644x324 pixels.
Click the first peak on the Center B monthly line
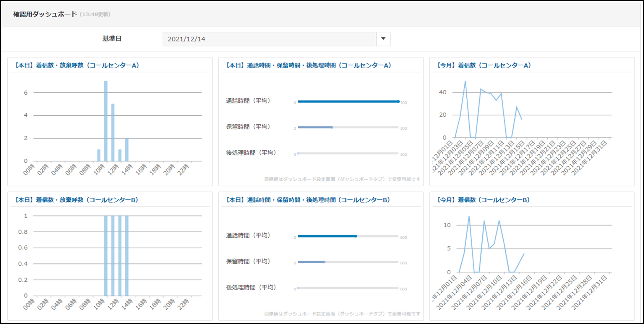point(469,216)
